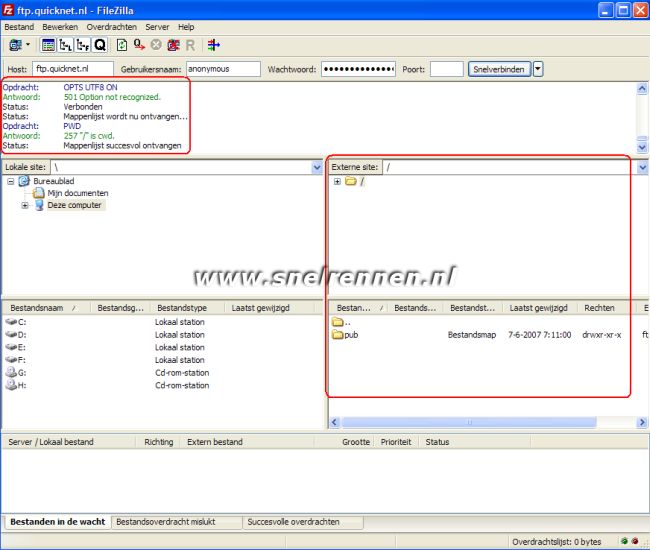Open the Help menu
The width and height of the screenshot is (650, 550).
186,27
